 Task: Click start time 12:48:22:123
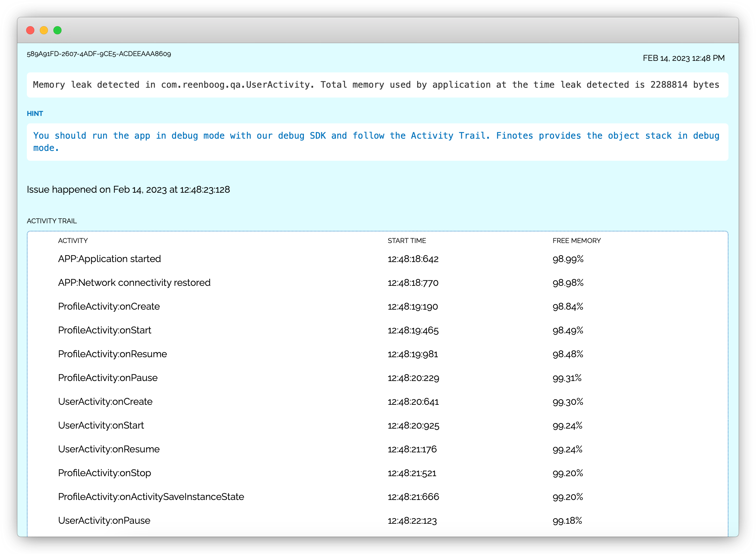click(412, 521)
